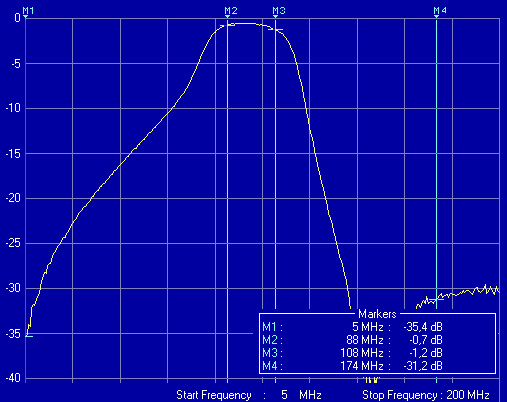Click the Stop Frequency 200 MHz value
This screenshot has height=402, width=507.
[x=468, y=395]
